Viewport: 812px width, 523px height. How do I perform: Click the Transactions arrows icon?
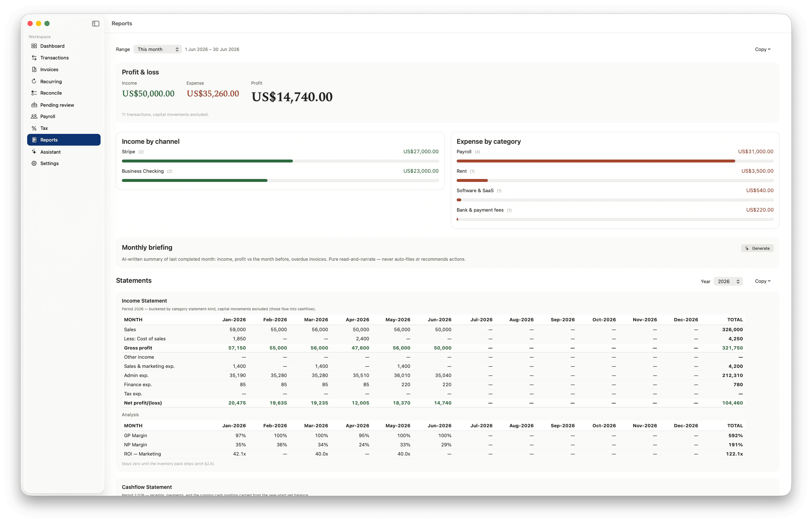[34, 58]
